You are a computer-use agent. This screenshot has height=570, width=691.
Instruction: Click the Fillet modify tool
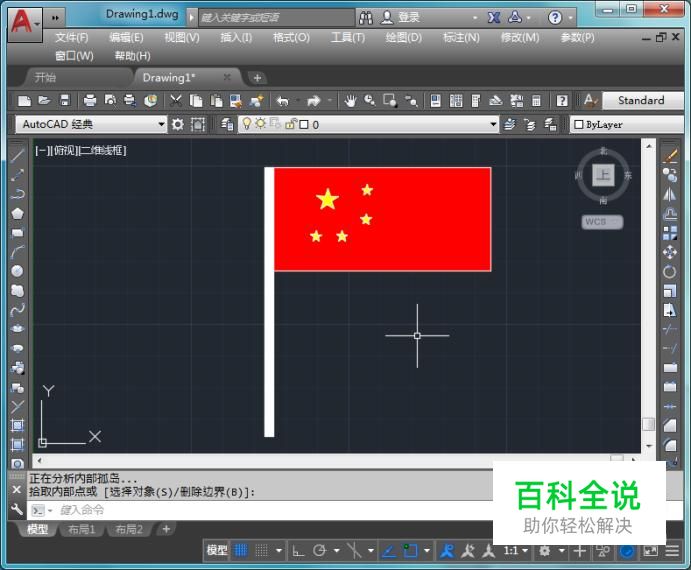pos(670,445)
